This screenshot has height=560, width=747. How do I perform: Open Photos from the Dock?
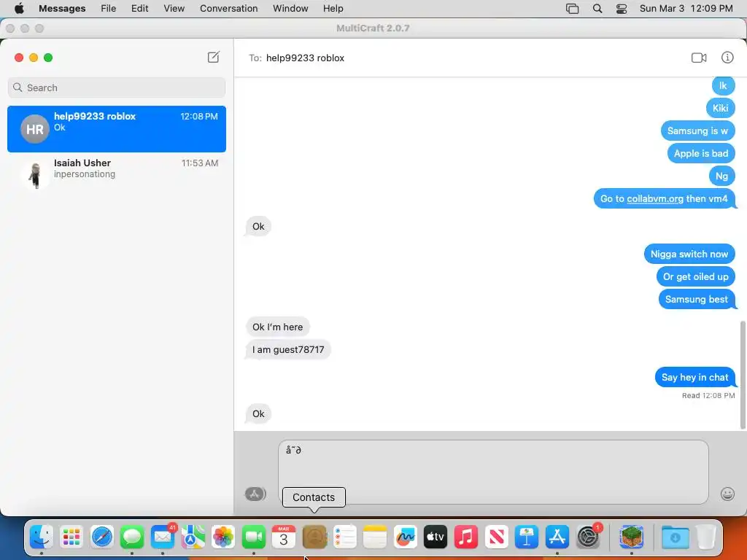click(x=223, y=537)
